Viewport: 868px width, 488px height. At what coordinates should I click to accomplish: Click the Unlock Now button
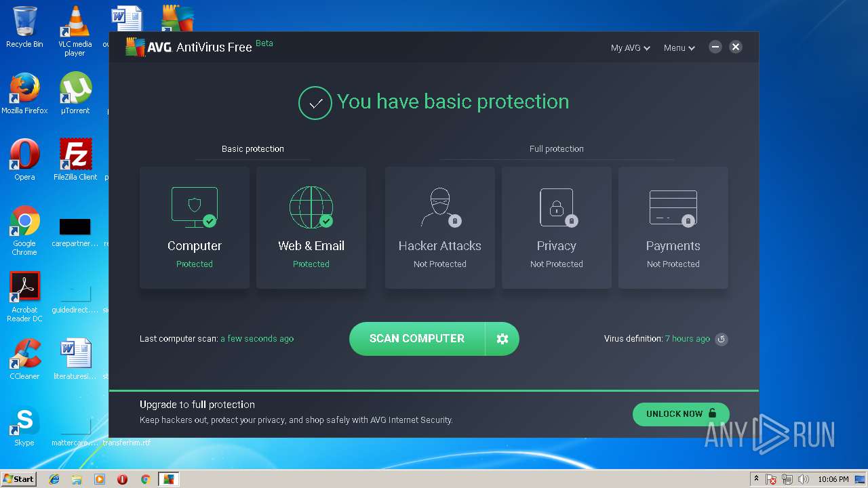(681, 414)
